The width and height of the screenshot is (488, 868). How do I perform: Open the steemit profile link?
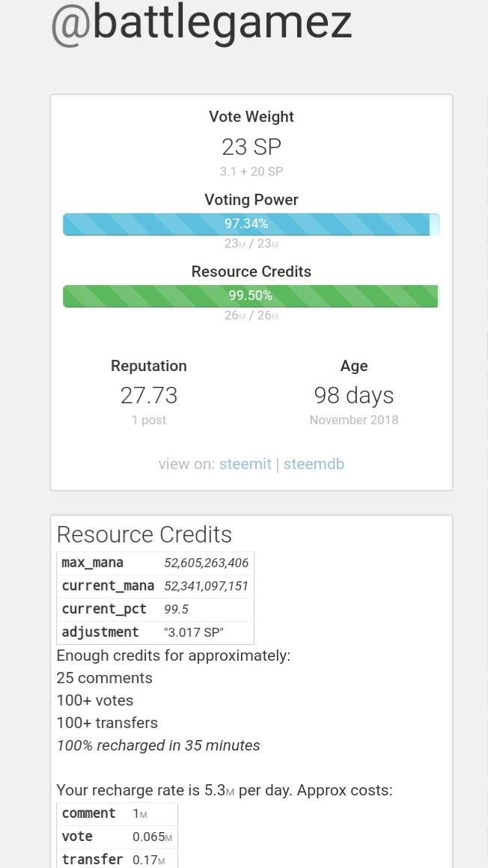tap(245, 464)
